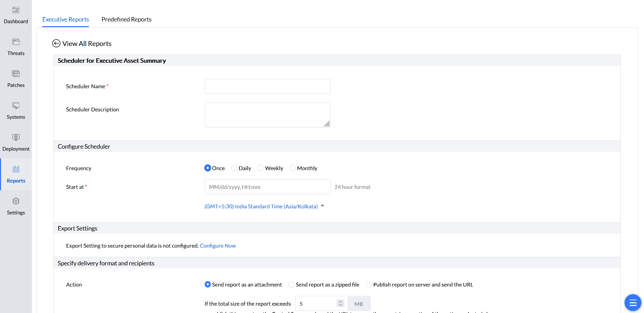Click the Scheduler Name text field

click(267, 86)
